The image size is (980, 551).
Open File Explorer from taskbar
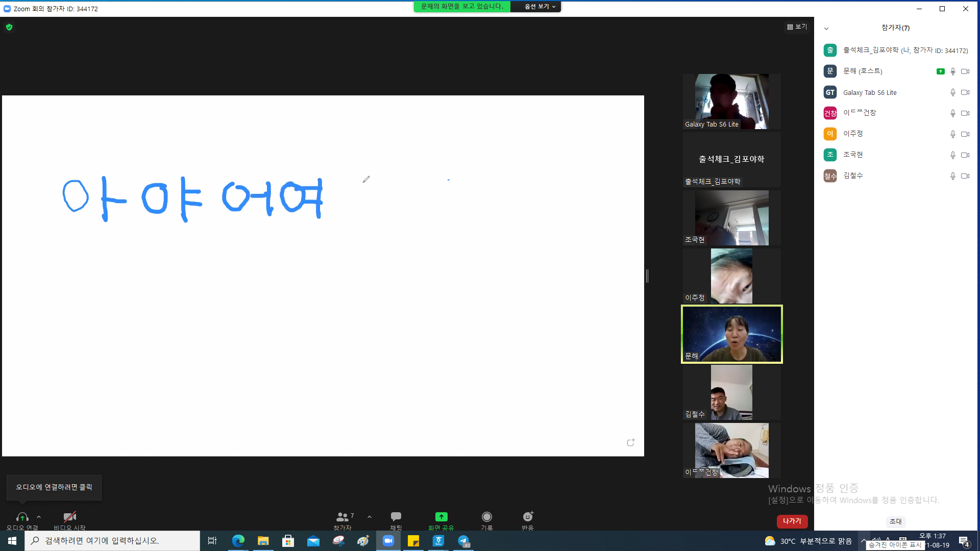pyautogui.click(x=263, y=541)
